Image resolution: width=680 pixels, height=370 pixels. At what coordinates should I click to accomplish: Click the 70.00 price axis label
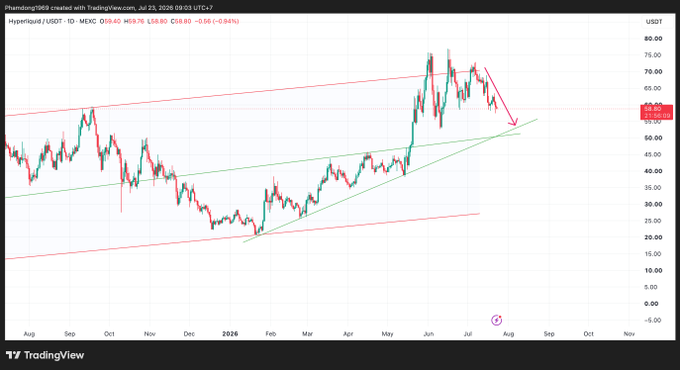pyautogui.click(x=653, y=72)
